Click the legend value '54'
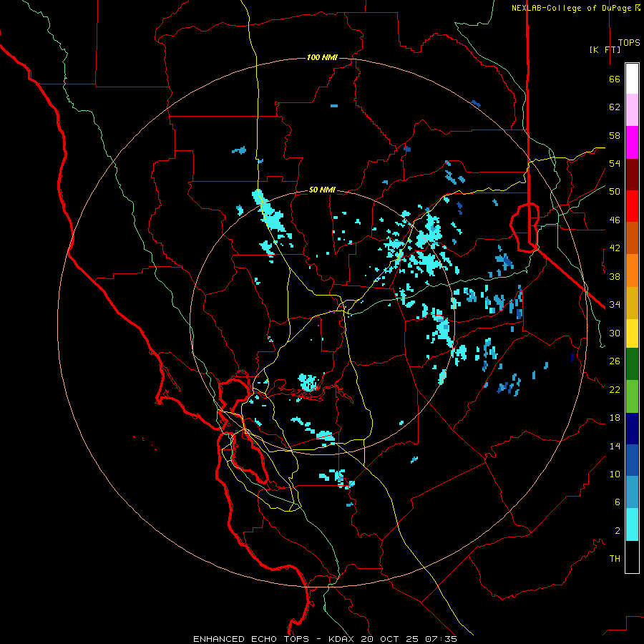 pyautogui.click(x=615, y=163)
